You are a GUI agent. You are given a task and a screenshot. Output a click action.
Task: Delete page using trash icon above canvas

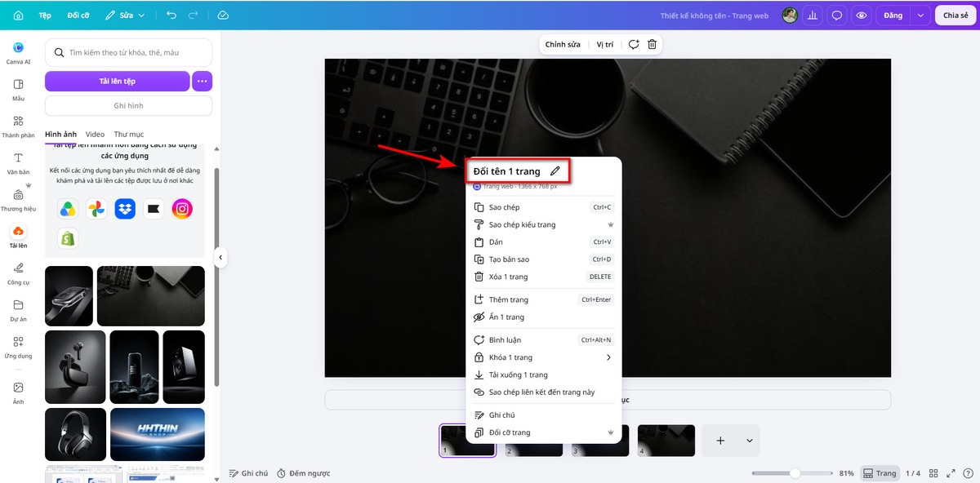point(652,44)
